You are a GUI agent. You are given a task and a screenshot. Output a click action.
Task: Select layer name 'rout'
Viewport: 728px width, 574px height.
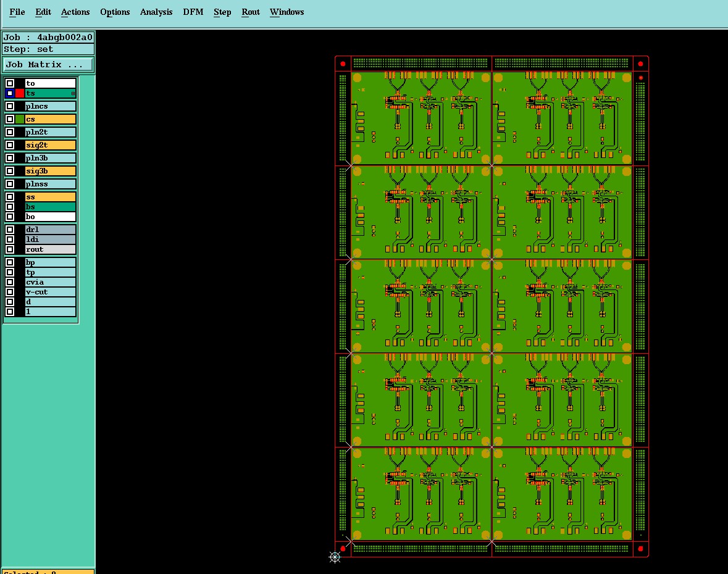(x=50, y=249)
